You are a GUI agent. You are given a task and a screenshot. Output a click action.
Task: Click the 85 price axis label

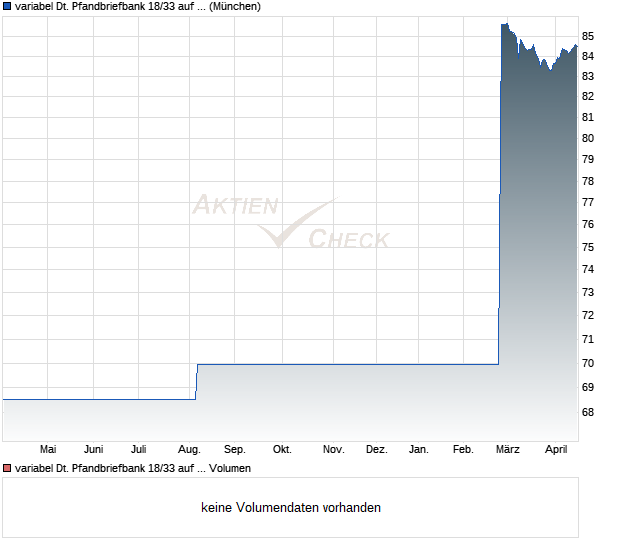click(x=588, y=36)
